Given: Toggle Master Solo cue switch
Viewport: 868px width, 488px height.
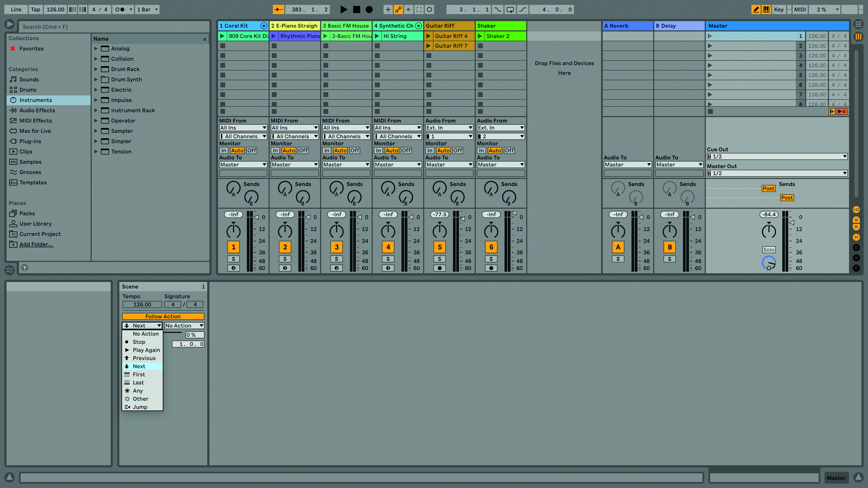Looking at the screenshot, I should [769, 249].
